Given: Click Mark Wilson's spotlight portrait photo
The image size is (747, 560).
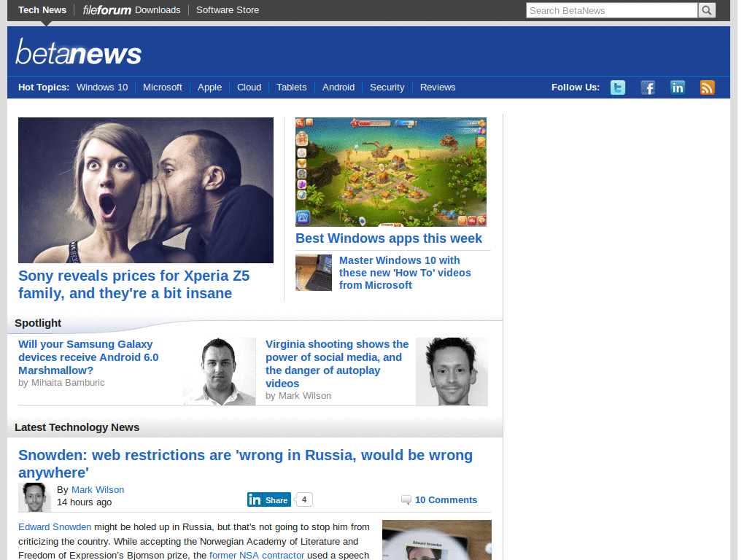Looking at the screenshot, I should pyautogui.click(x=452, y=371).
